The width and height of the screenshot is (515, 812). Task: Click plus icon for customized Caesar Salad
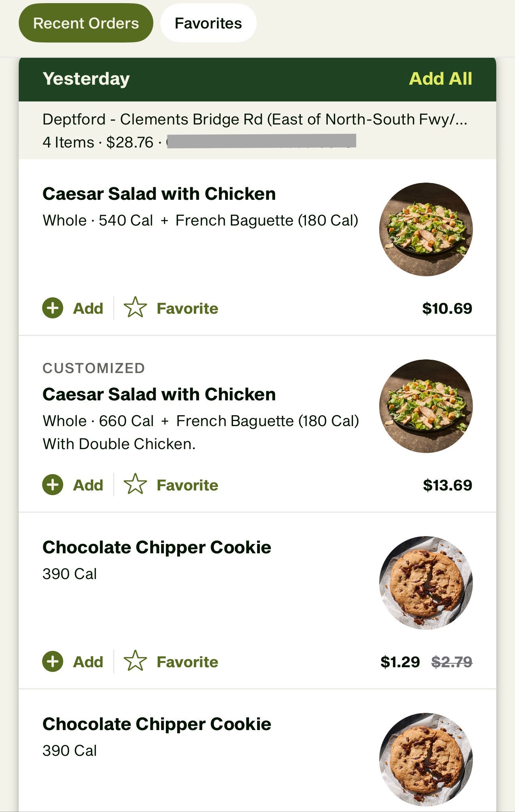coord(53,485)
